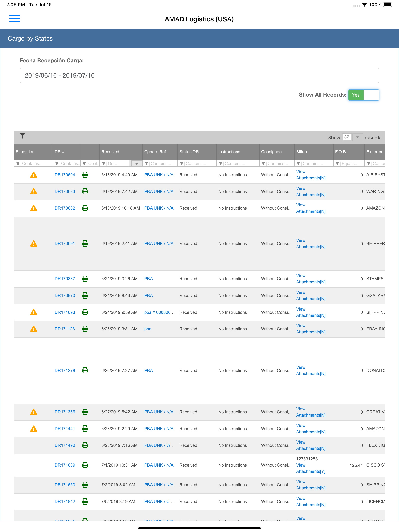Print the DR171366 record
Viewport: 399px width, 532px height.
point(85,412)
